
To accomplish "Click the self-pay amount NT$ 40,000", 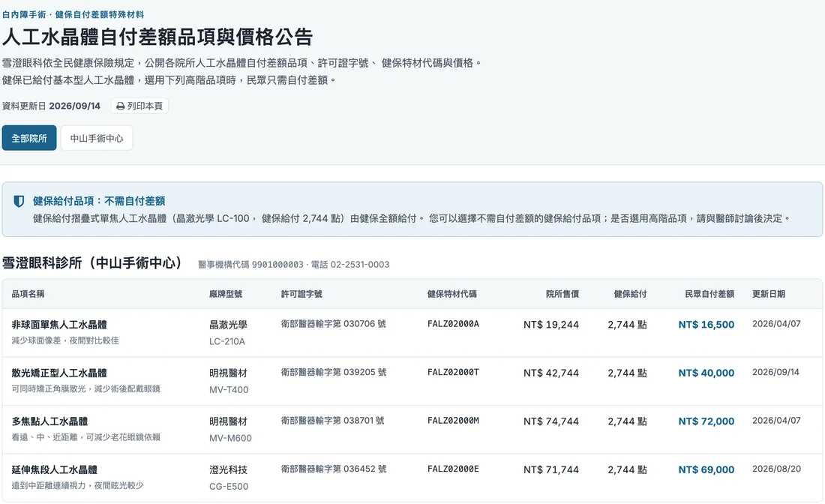I will [x=706, y=373].
